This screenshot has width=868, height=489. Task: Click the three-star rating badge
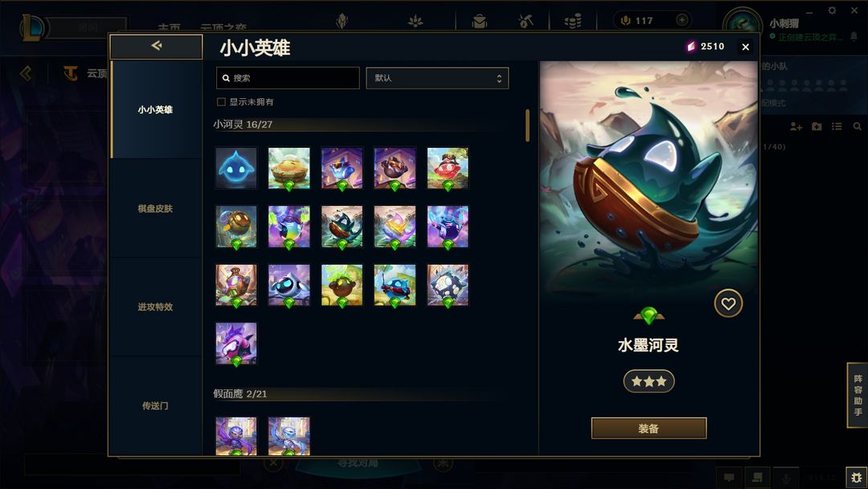[x=649, y=381]
